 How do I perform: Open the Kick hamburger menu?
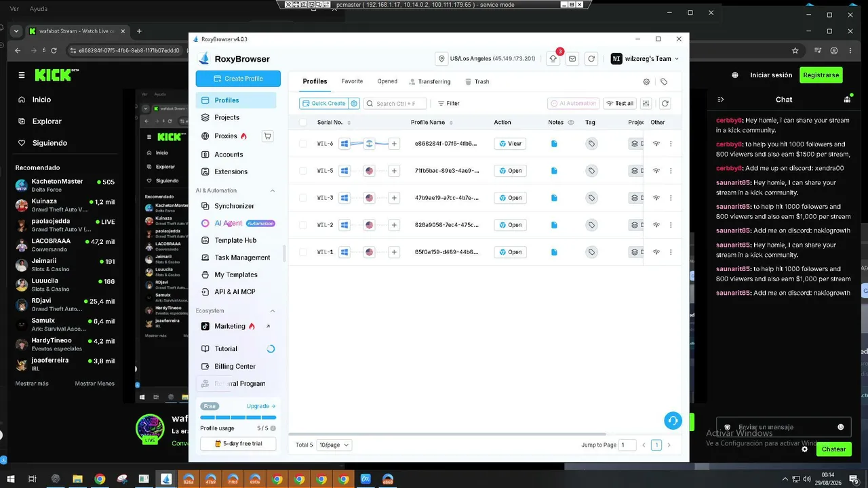pyautogui.click(x=22, y=75)
